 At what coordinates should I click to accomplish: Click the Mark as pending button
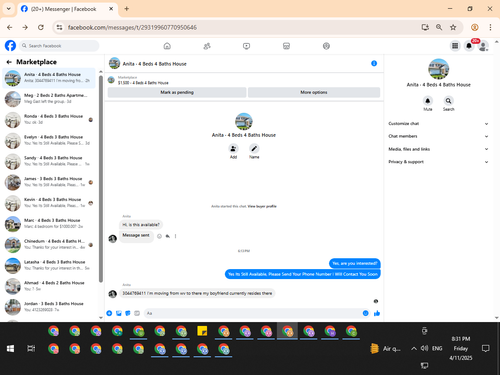(177, 92)
